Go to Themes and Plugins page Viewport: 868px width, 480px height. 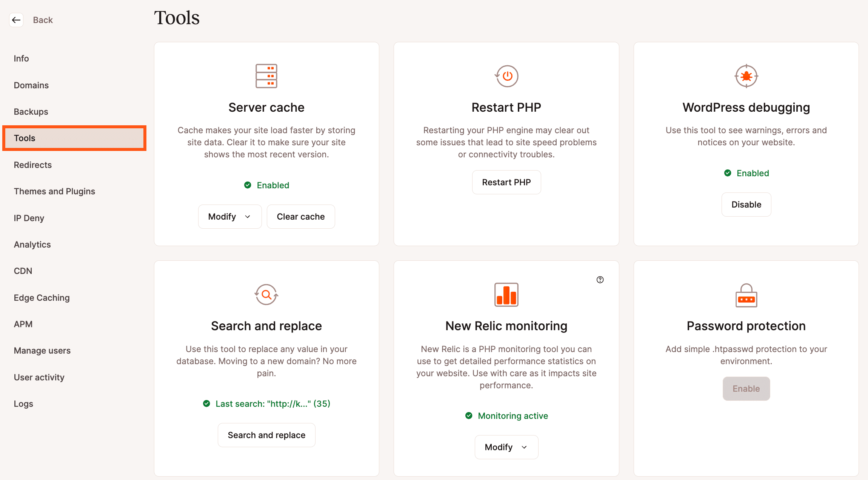tap(54, 191)
